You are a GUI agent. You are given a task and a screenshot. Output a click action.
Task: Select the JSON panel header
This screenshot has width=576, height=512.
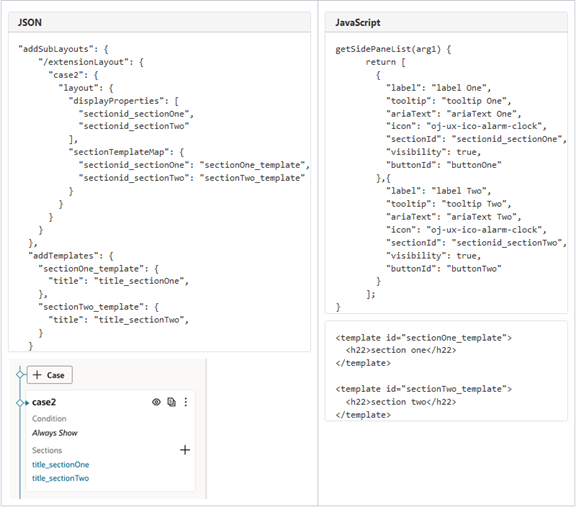point(159,23)
